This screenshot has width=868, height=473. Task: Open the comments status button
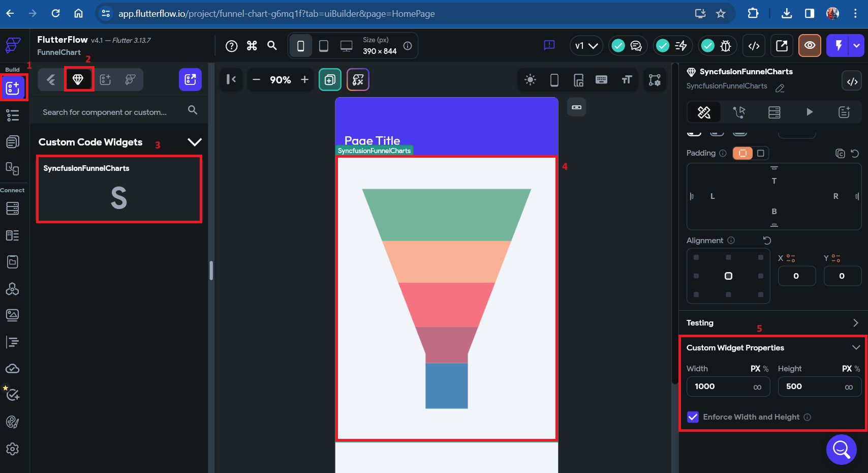point(628,46)
